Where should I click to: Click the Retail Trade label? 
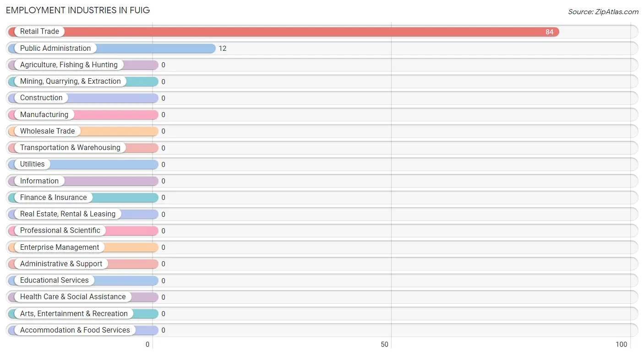tap(39, 32)
